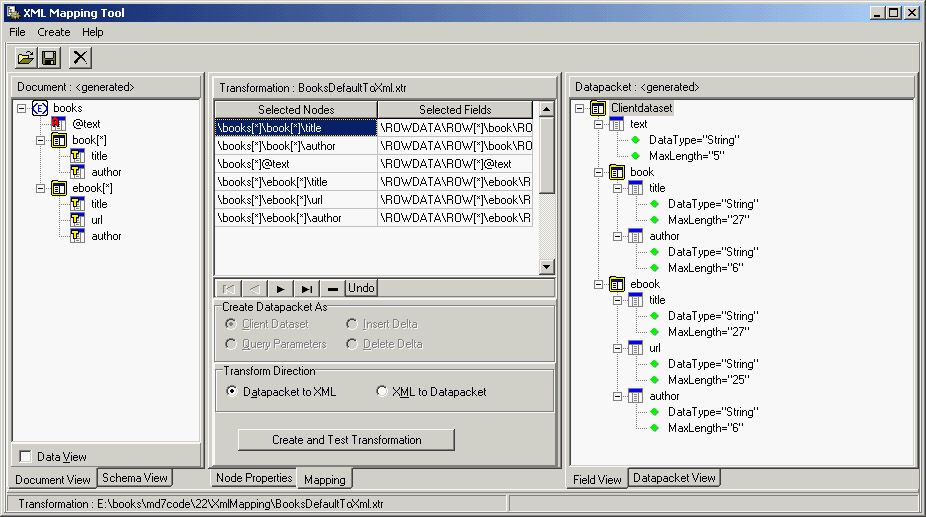926x517 pixels.
Task: Jump to last record in navigator
Action: tap(307, 288)
